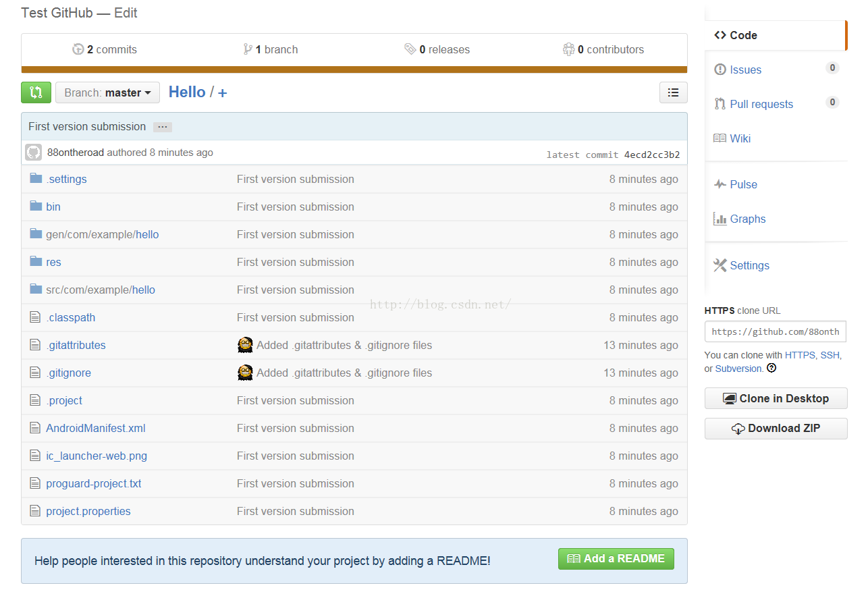Open the .classpath file
868x594 pixels.
click(x=70, y=317)
